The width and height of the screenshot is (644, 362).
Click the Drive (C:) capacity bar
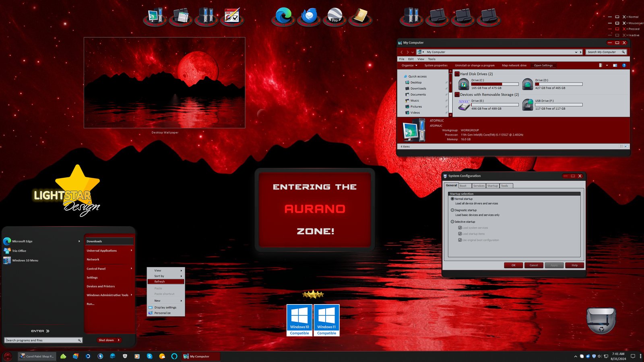pos(495,84)
